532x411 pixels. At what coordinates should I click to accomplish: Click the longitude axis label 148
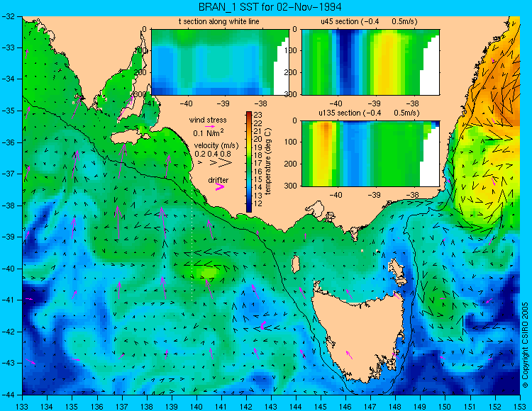pos(395,407)
